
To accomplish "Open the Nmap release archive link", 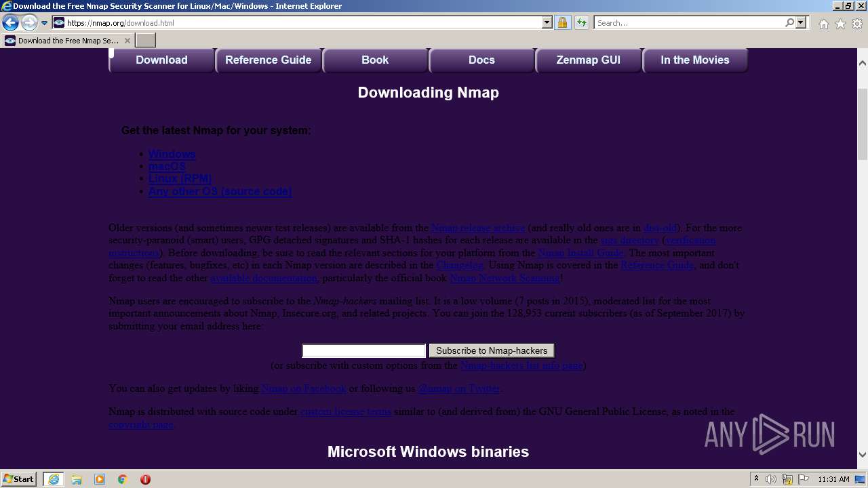I will pyautogui.click(x=478, y=228).
